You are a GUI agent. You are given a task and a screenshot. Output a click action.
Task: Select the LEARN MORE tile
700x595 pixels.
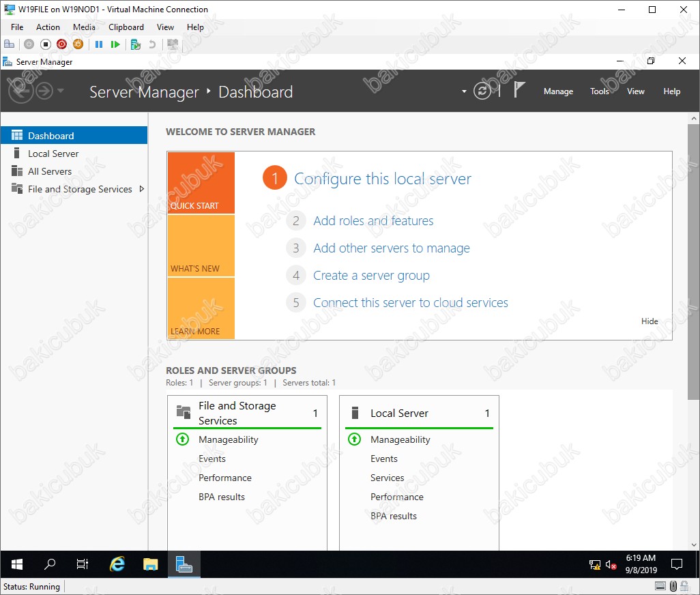click(201, 308)
